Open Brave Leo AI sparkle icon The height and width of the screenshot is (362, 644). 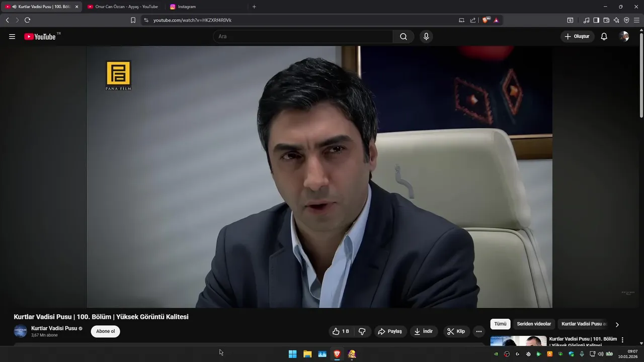[x=616, y=20]
